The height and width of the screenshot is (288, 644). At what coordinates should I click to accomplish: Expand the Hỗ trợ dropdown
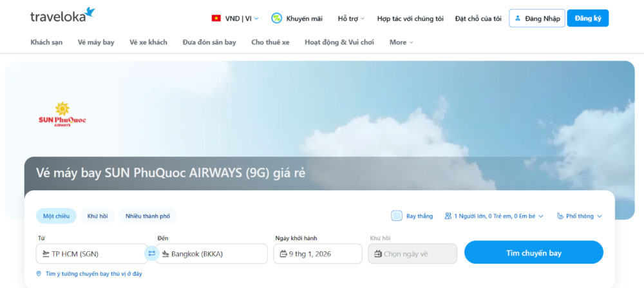(351, 19)
